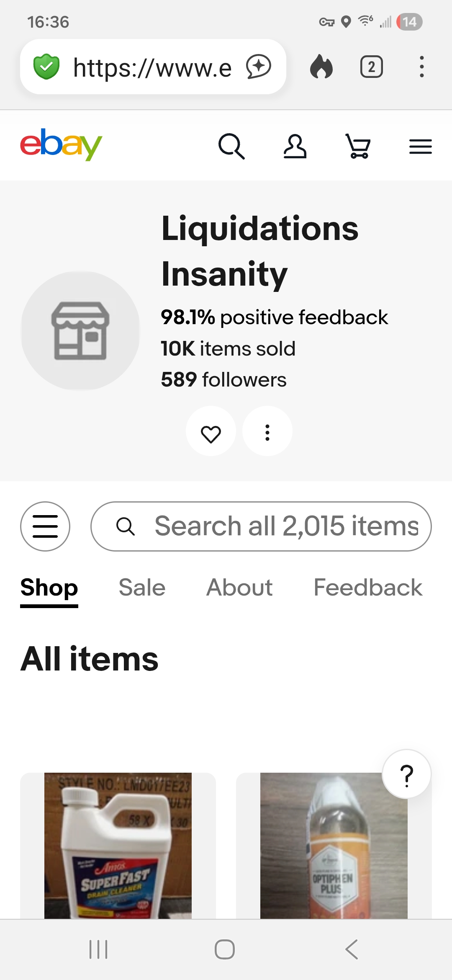Select the Shop tab

49,587
